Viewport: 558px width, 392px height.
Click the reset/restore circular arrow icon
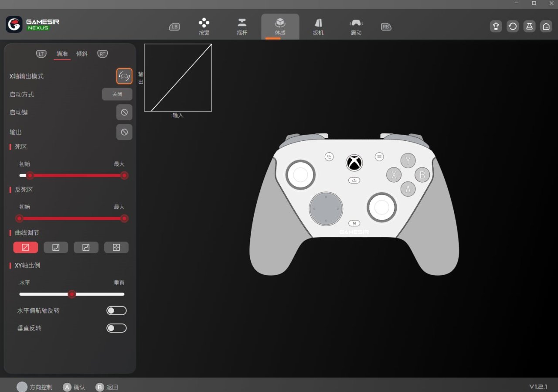coord(513,26)
